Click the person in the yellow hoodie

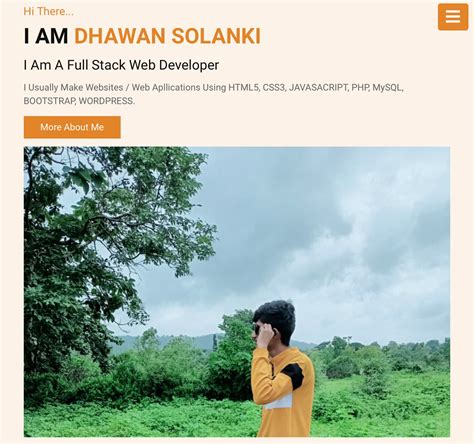[x=282, y=368]
